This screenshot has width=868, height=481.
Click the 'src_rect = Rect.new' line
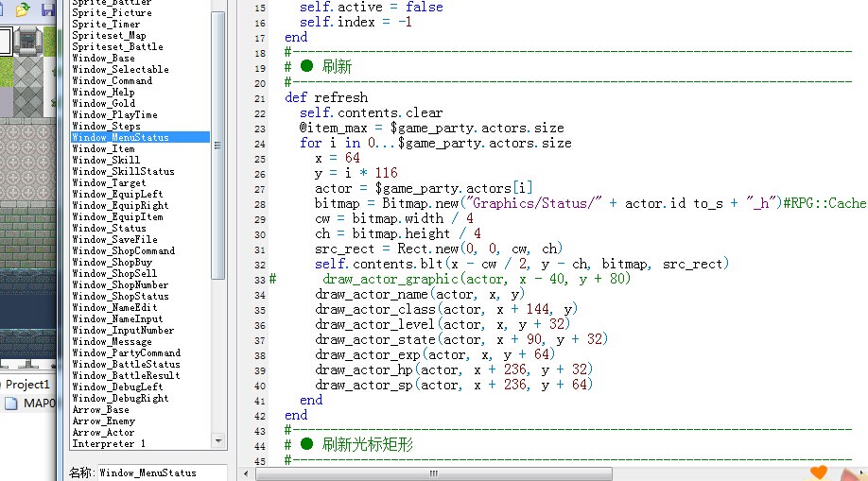tap(439, 249)
